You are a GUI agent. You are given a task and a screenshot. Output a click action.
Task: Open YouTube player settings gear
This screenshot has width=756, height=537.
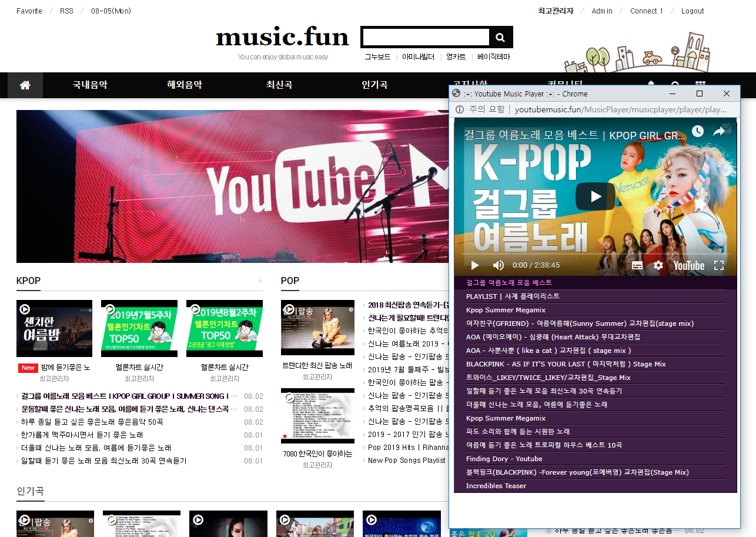coord(658,265)
